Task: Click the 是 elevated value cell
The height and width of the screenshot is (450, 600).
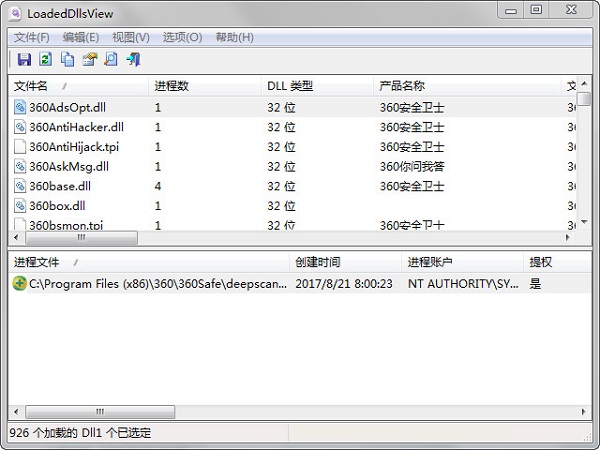Action: coord(535,284)
